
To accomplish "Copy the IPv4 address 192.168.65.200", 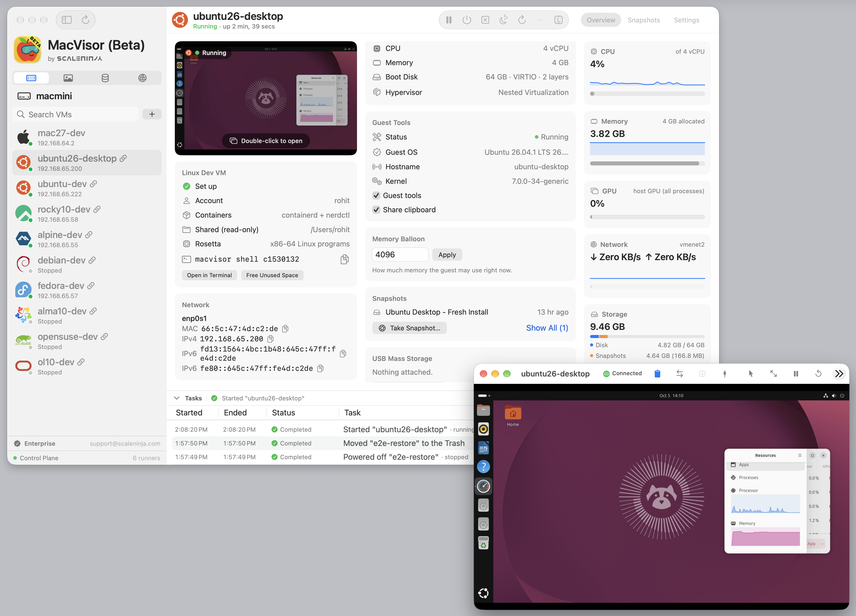I will pyautogui.click(x=270, y=339).
